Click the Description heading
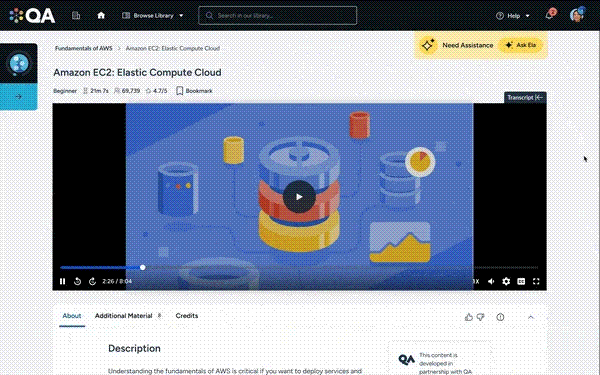This screenshot has width=600, height=375. click(134, 349)
